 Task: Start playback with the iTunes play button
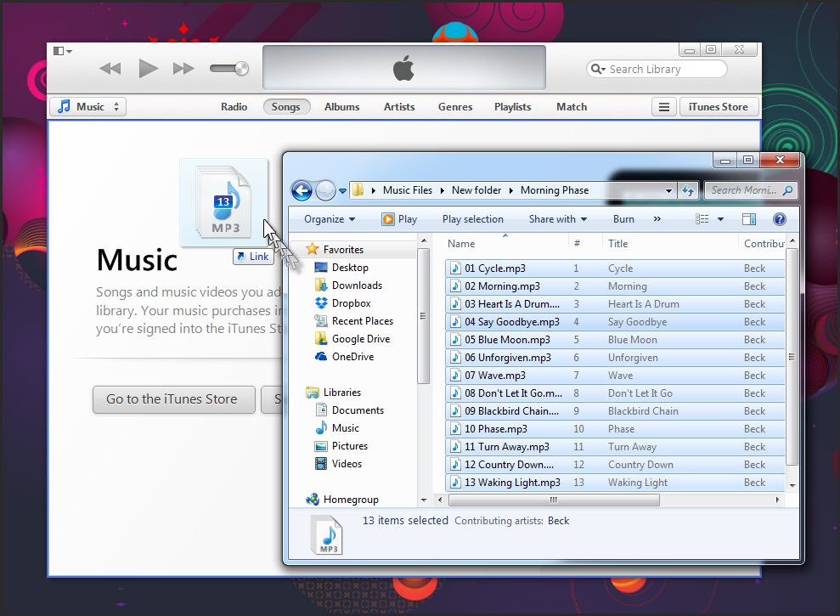point(149,69)
